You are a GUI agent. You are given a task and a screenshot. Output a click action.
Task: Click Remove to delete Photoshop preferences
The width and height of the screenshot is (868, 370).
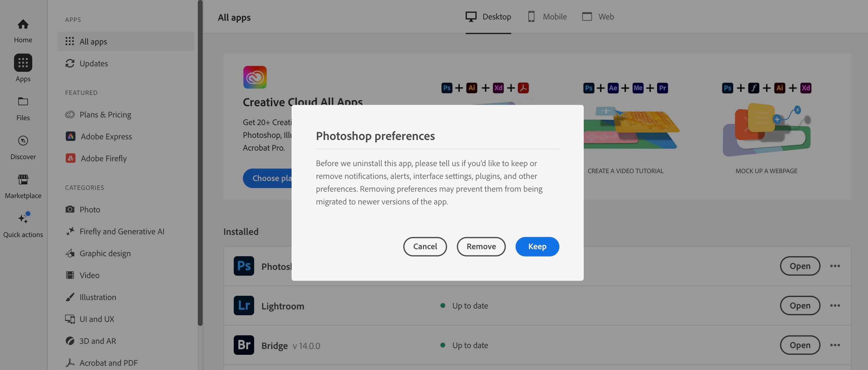tap(481, 246)
